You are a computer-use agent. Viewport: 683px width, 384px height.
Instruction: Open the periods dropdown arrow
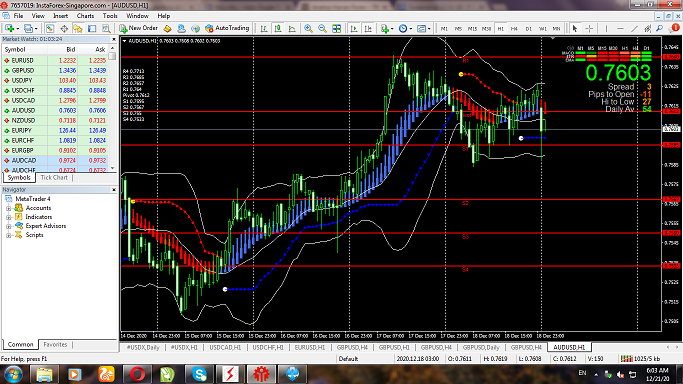point(411,29)
